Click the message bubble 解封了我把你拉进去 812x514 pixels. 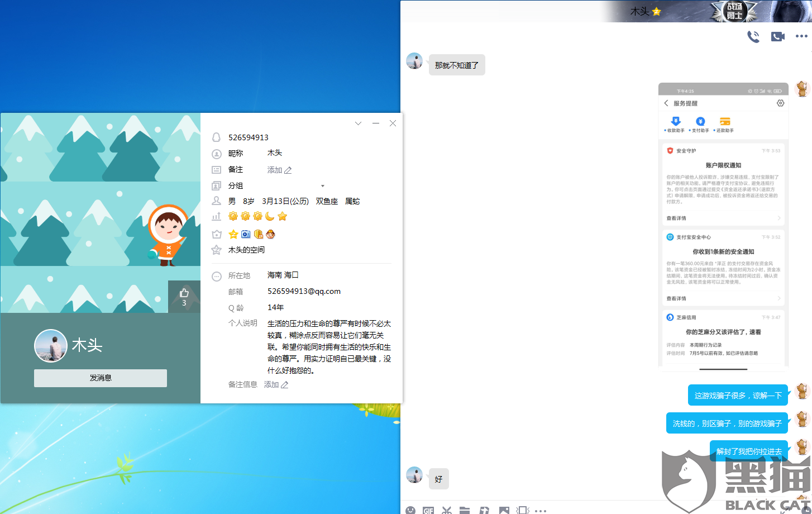pos(749,451)
